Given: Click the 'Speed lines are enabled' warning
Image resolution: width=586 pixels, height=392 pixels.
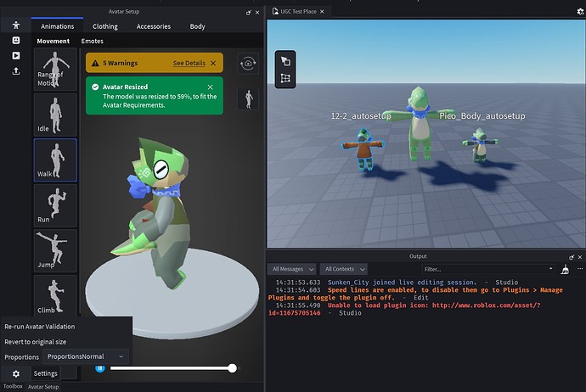Looking at the screenshot, I should click(x=414, y=294).
